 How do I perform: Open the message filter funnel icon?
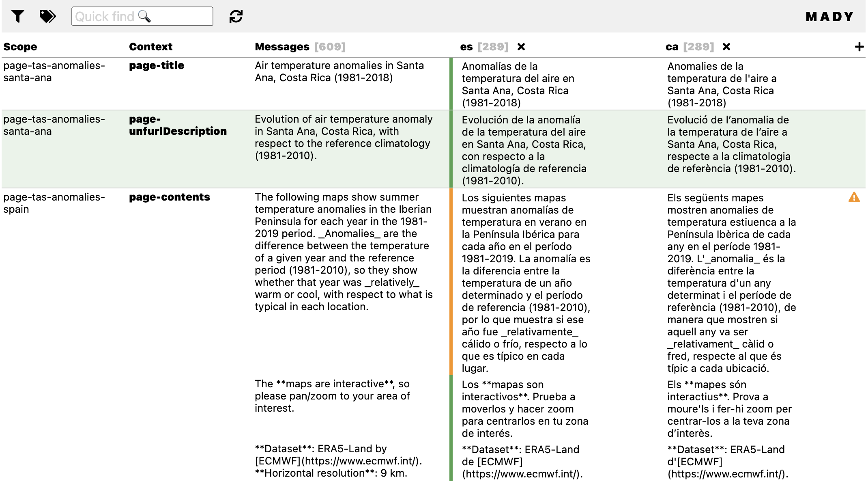coord(17,16)
